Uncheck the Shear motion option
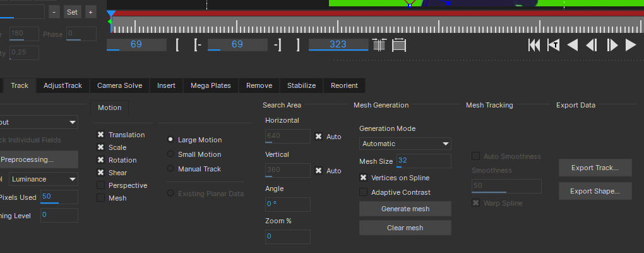This screenshot has height=253, width=644. point(101,173)
